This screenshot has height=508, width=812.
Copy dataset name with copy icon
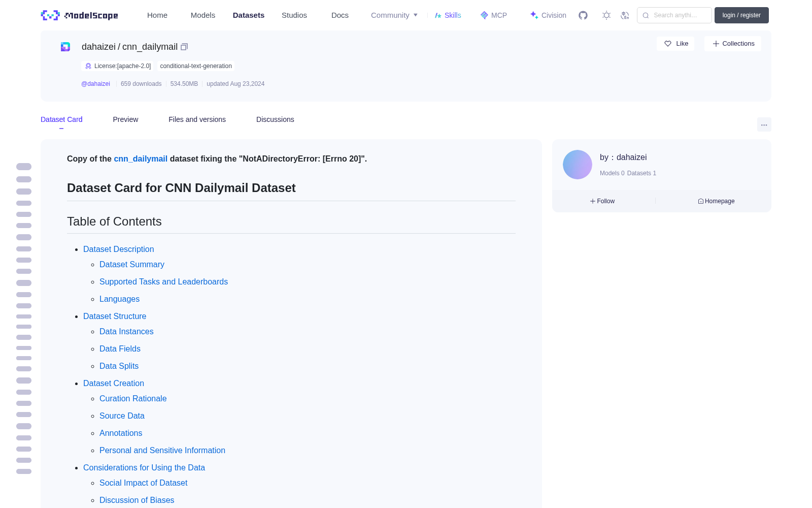coord(184,47)
